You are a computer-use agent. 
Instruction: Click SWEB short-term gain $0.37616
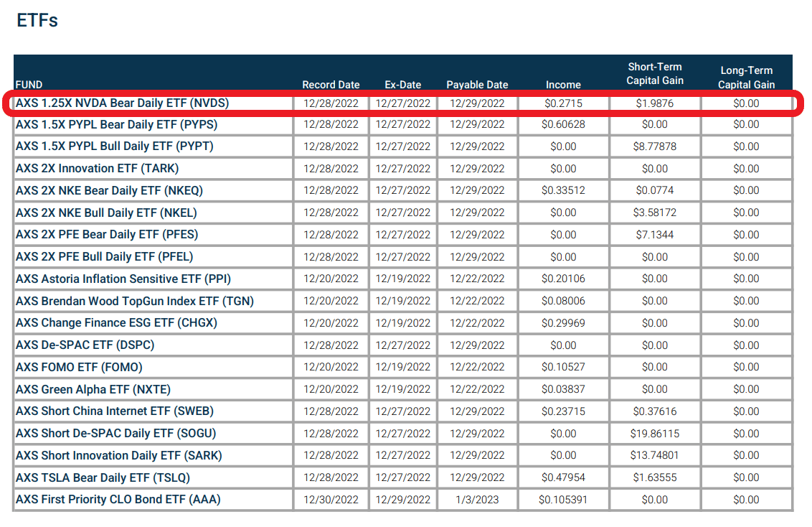coord(655,411)
